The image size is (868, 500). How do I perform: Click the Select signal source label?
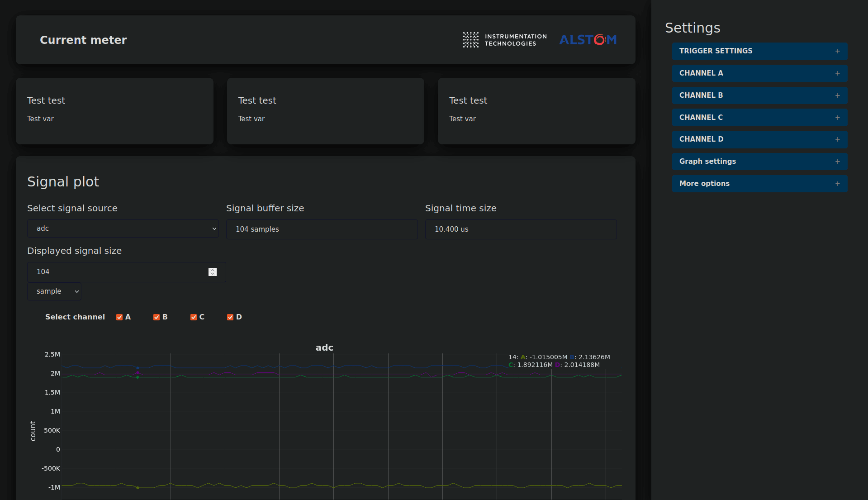pyautogui.click(x=72, y=208)
